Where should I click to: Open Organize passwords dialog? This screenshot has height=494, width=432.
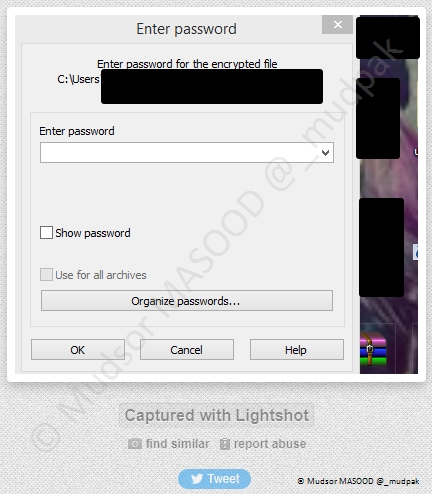coord(187,301)
